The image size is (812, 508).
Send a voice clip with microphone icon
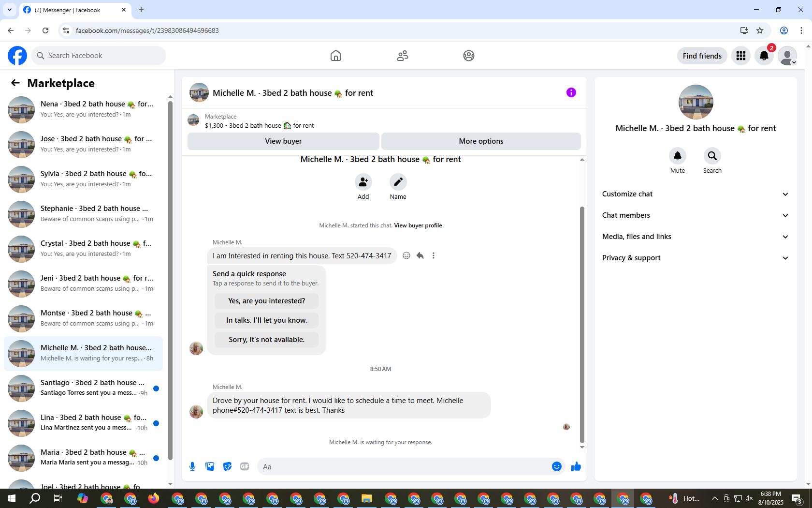(192, 466)
